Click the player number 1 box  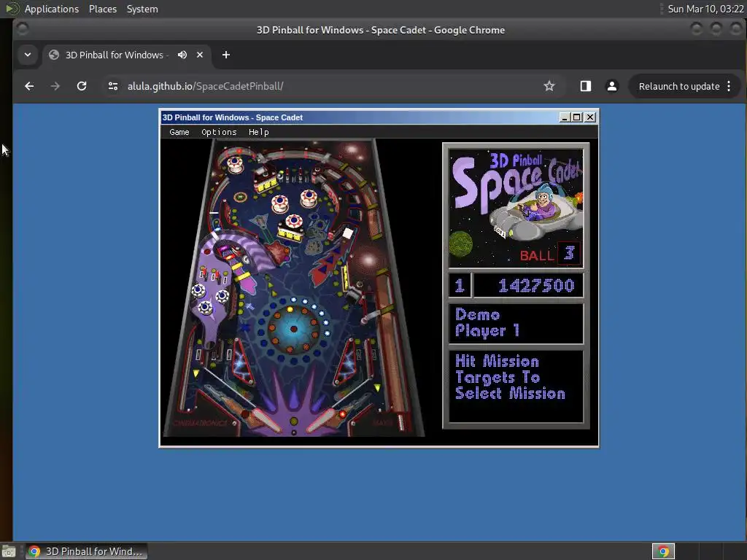[460, 285]
